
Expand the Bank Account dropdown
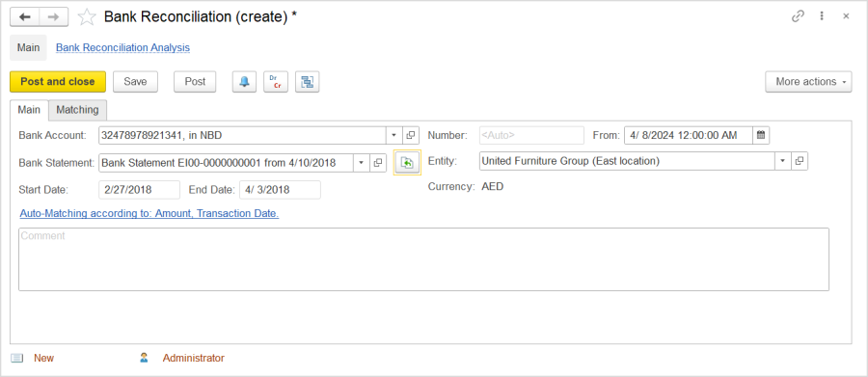coord(393,135)
